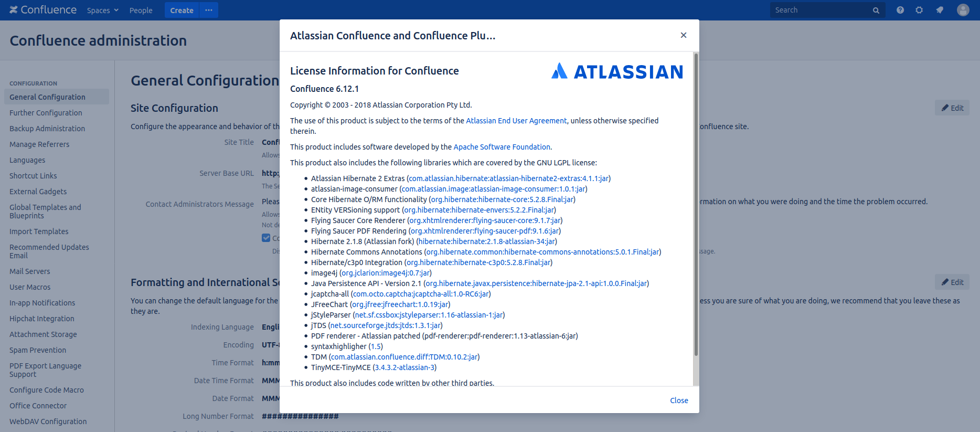Open Shortcut Links in sidebar

tap(33, 176)
